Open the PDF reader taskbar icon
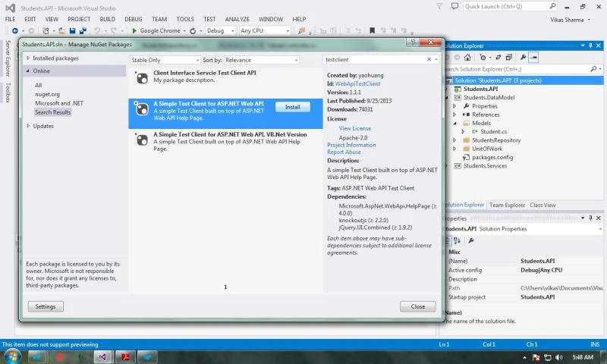Viewport: 607px width, 364px height. 125,356
